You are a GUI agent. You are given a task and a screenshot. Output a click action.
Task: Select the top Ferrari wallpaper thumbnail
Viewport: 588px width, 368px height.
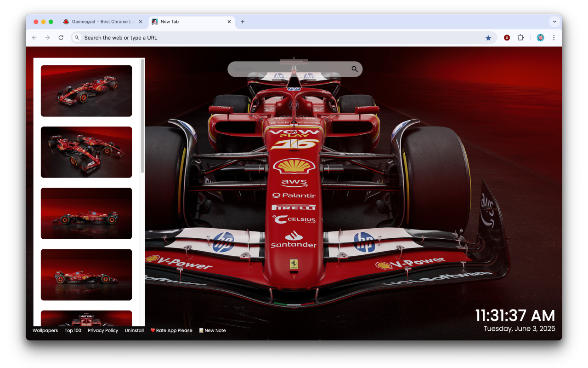(x=86, y=91)
